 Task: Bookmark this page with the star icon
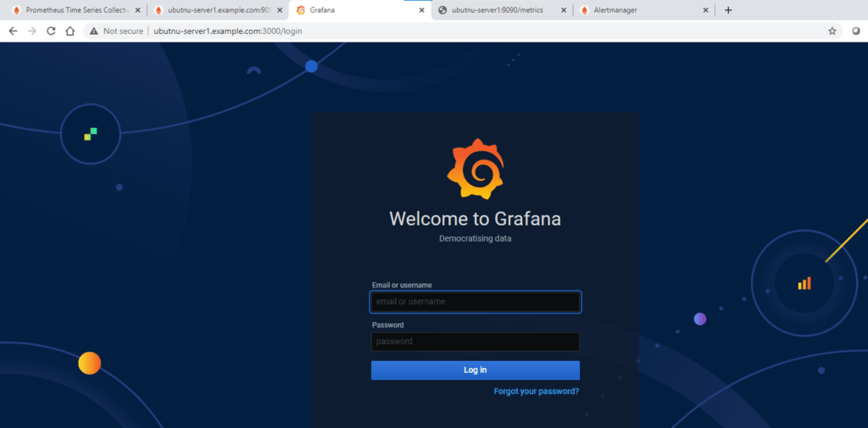pyautogui.click(x=832, y=31)
